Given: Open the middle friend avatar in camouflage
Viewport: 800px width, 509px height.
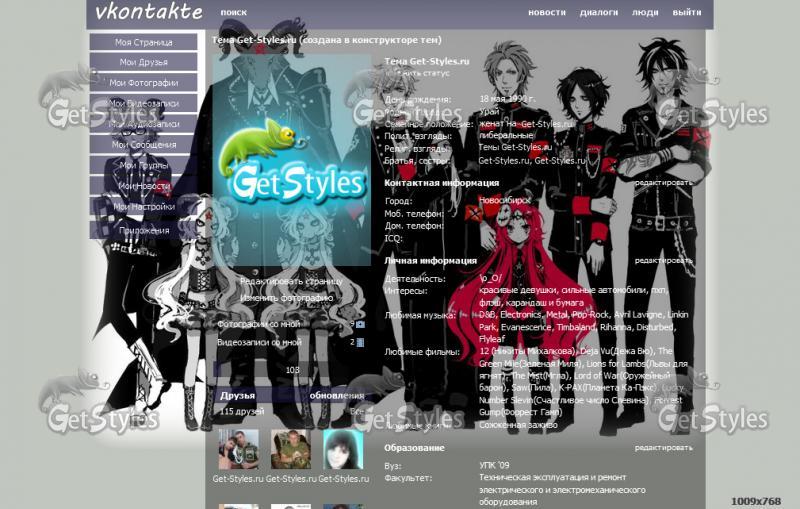Looking at the screenshot, I should [291, 450].
